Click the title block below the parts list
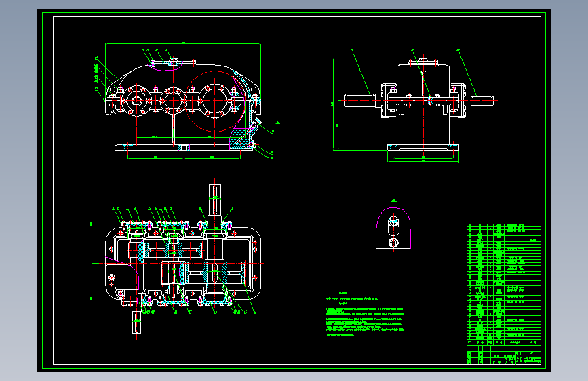The height and width of the screenshot is (381, 588). pos(504,355)
